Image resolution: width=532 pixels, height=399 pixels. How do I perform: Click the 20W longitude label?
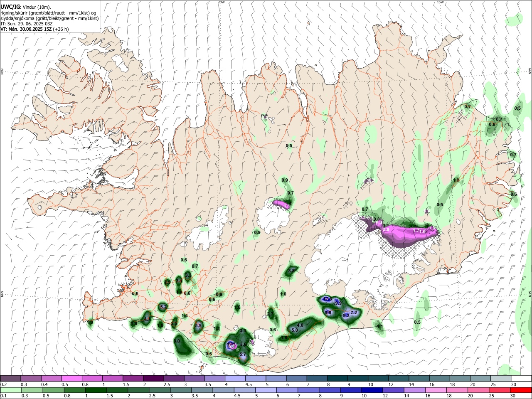(x=221, y=2)
